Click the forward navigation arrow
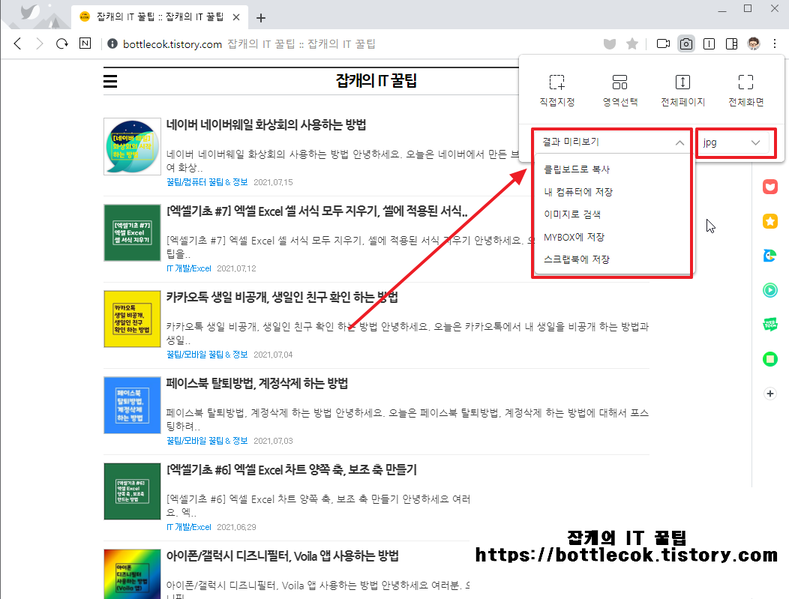 [x=40, y=44]
